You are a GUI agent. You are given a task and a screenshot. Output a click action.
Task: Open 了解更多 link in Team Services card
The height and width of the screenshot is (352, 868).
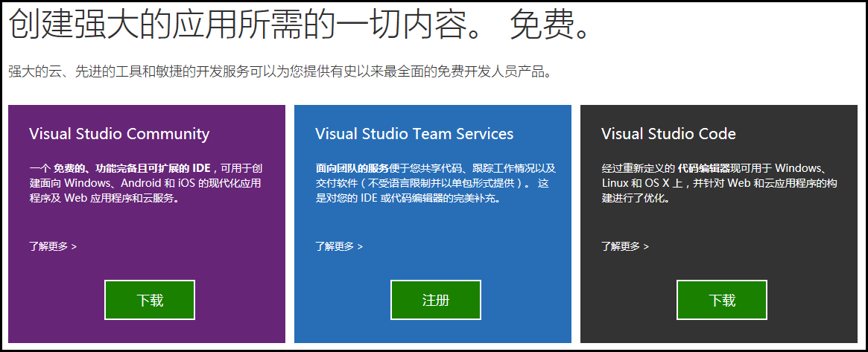pyautogui.click(x=339, y=246)
